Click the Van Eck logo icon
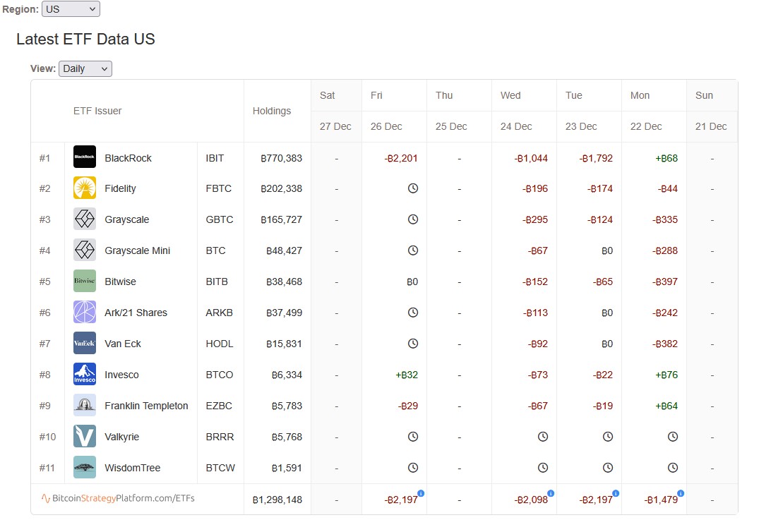The height and width of the screenshot is (532, 759). [85, 344]
